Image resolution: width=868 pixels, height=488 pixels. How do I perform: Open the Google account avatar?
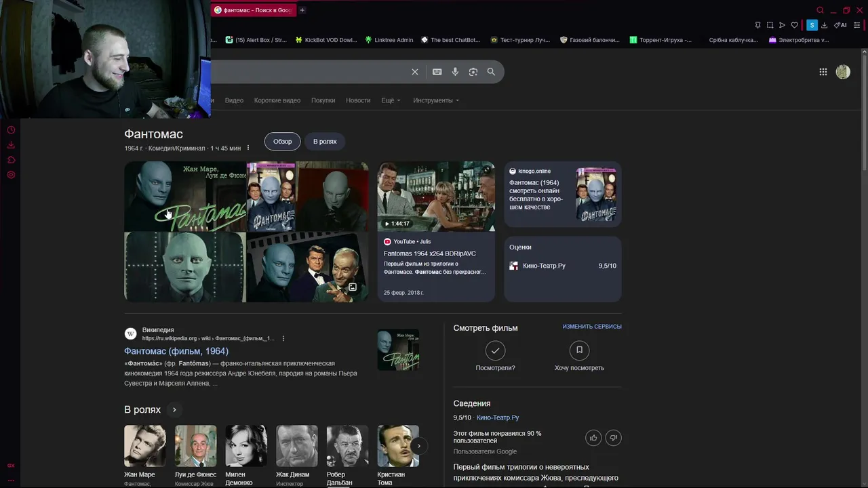(843, 72)
